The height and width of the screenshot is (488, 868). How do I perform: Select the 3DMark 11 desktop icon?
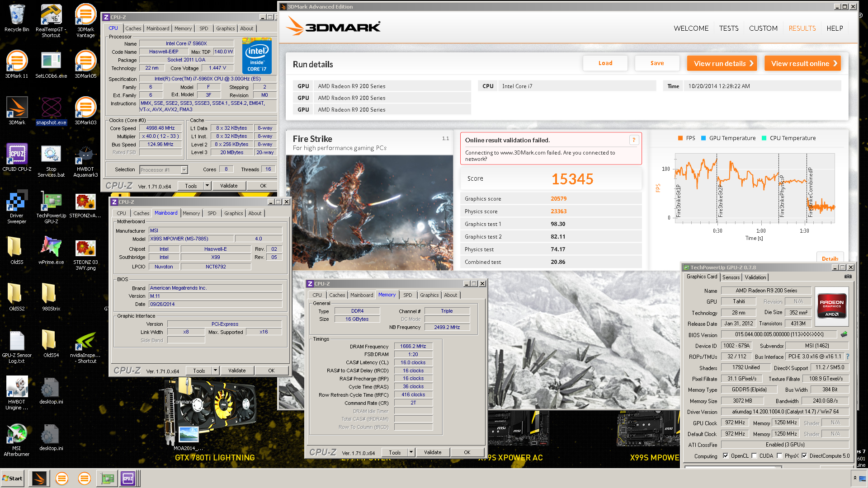tap(17, 64)
